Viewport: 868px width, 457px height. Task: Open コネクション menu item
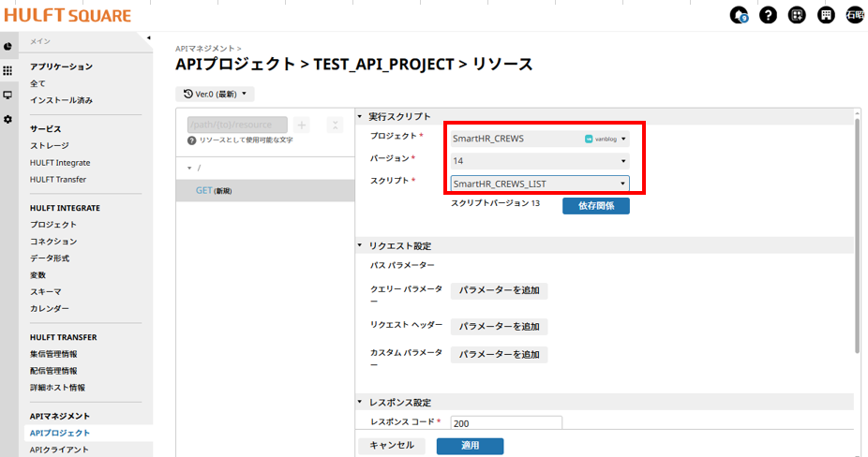click(53, 242)
